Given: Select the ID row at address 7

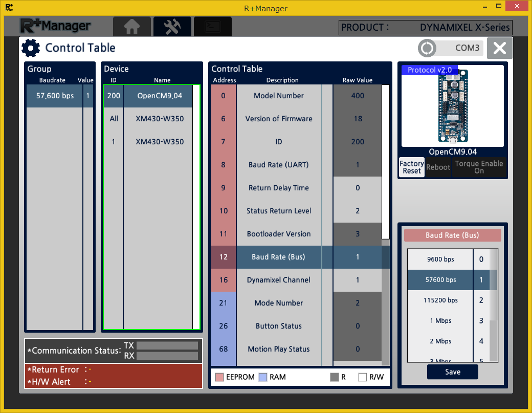Looking at the screenshot, I should click(x=296, y=142).
